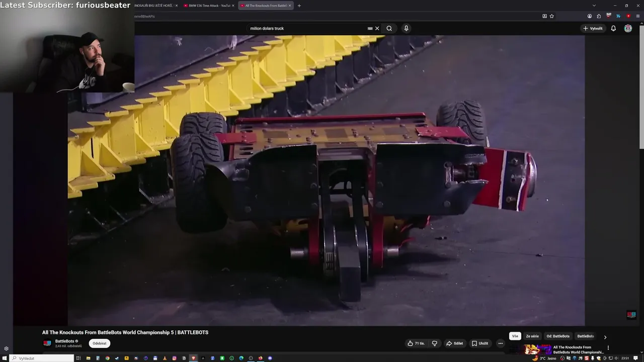Close the BMW E36 Time Attack tab

(x=233, y=6)
